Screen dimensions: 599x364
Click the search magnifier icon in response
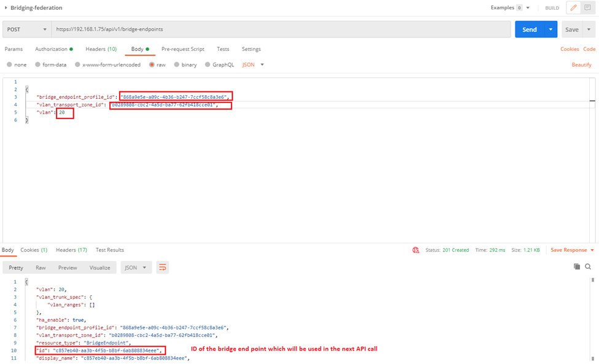pyautogui.click(x=588, y=267)
